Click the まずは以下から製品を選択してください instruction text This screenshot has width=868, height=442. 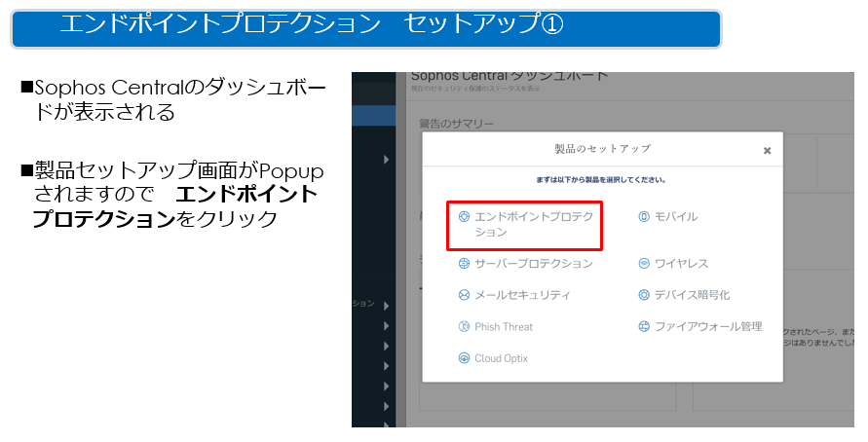point(601,180)
